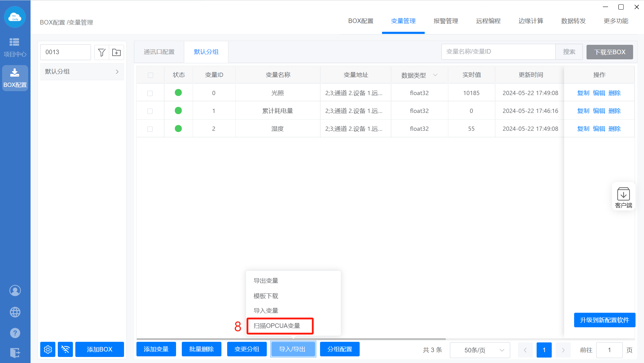This screenshot has height=363, width=644.
Task: Expand the 数据类型 column filter
Action: (435, 75)
